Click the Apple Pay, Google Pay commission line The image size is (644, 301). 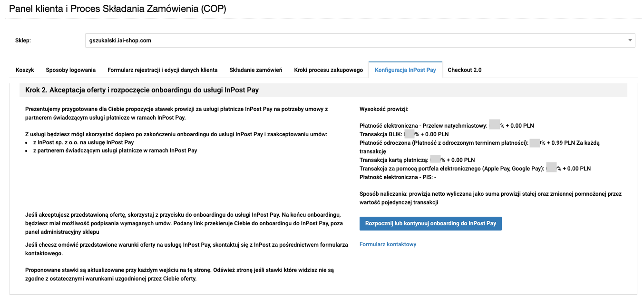(475, 169)
